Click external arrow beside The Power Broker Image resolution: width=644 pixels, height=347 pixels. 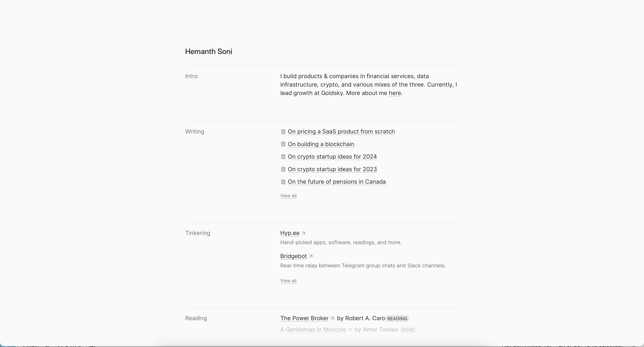[332, 318]
